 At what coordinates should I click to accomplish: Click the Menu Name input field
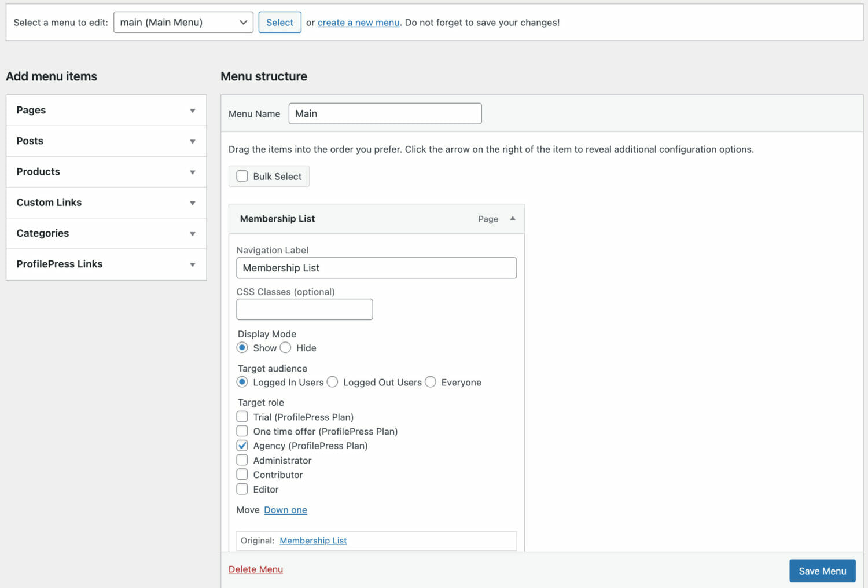pyautogui.click(x=385, y=113)
